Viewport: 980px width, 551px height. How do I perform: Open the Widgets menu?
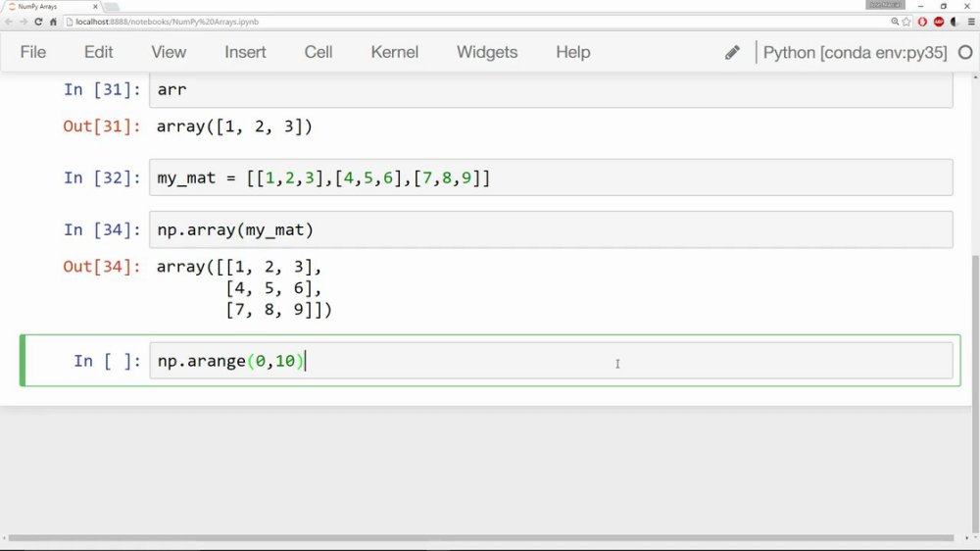pos(487,52)
